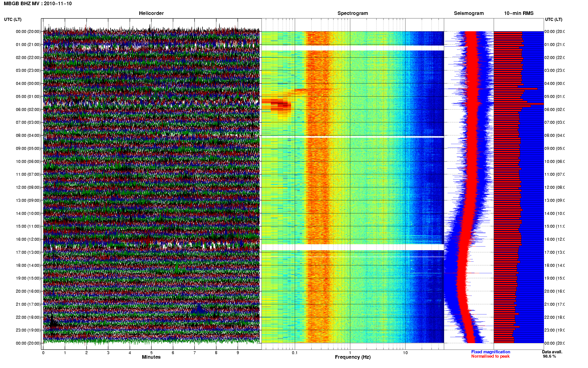Click the left 'UTC (LT)' axis label
Image resolution: width=588 pixels, height=368 pixels.
pos(13,19)
